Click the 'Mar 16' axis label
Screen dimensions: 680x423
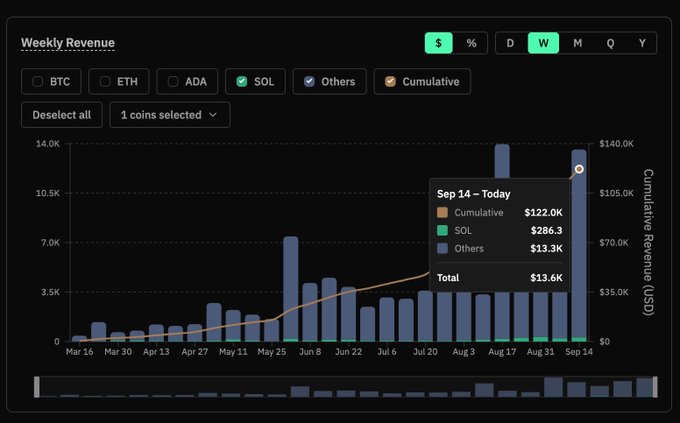point(79,352)
